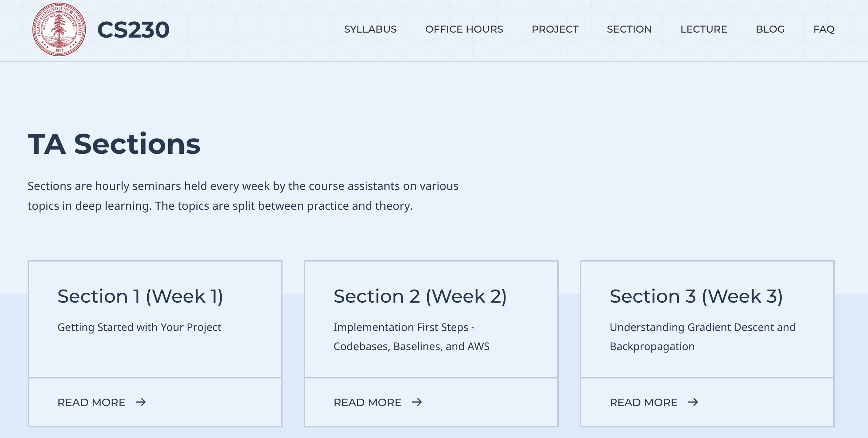Click the TA Sections page heading
Viewport: 868px width, 438px height.
point(114,144)
